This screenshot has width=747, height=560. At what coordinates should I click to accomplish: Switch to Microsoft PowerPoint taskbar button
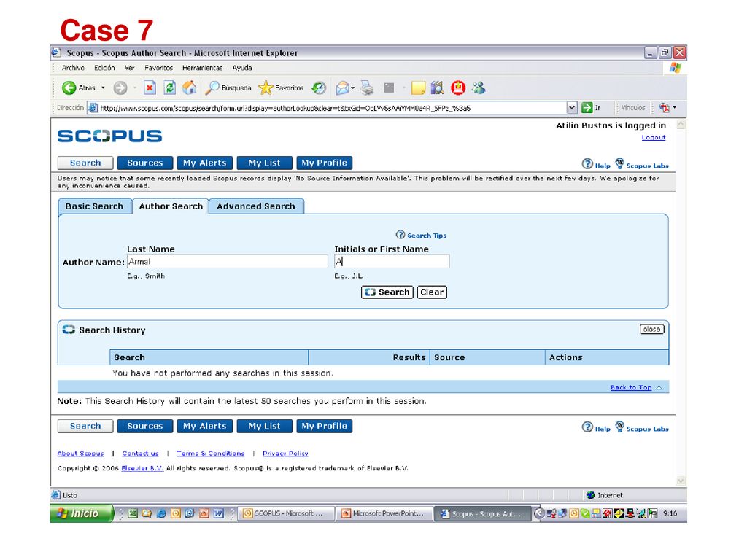pyautogui.click(x=384, y=513)
